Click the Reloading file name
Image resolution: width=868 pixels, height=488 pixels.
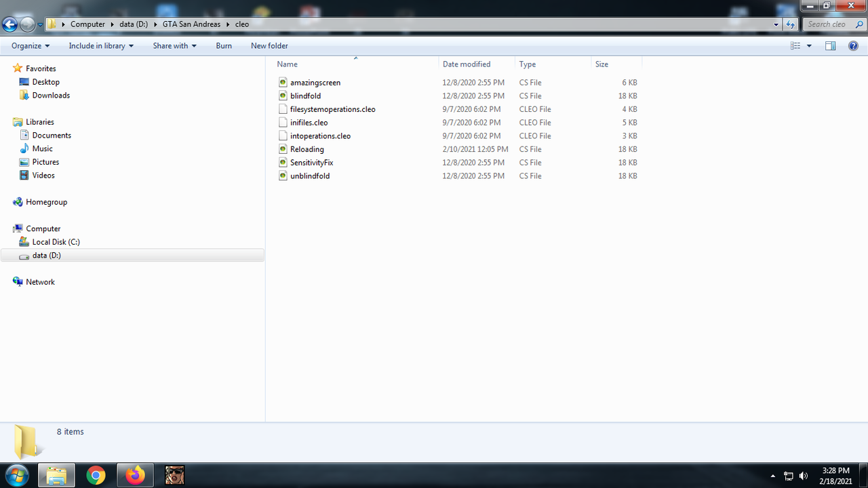coord(307,149)
